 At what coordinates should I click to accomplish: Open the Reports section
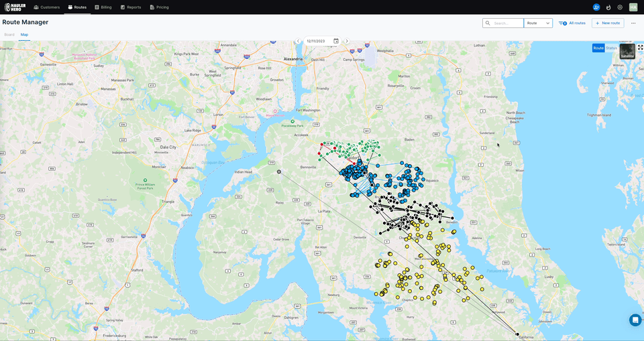[x=131, y=7]
